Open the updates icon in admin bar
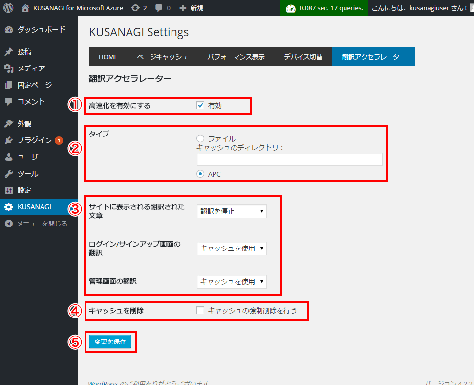Viewport: 474px width, 385px height. pos(135,8)
